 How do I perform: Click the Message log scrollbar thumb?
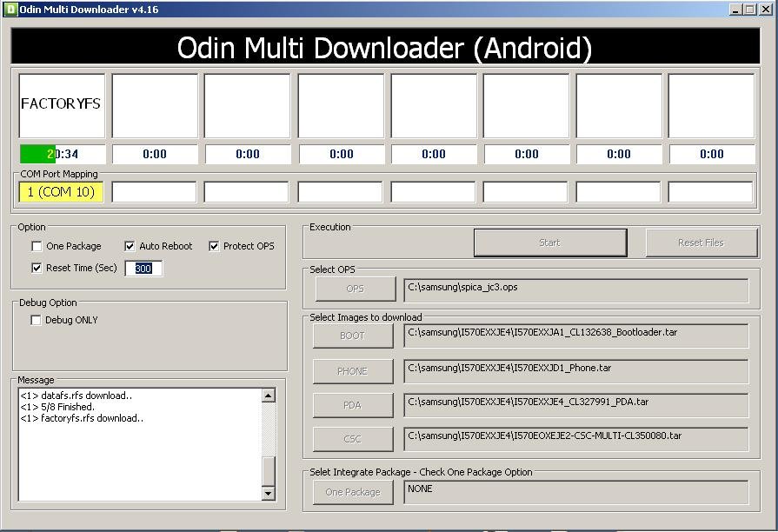268,470
